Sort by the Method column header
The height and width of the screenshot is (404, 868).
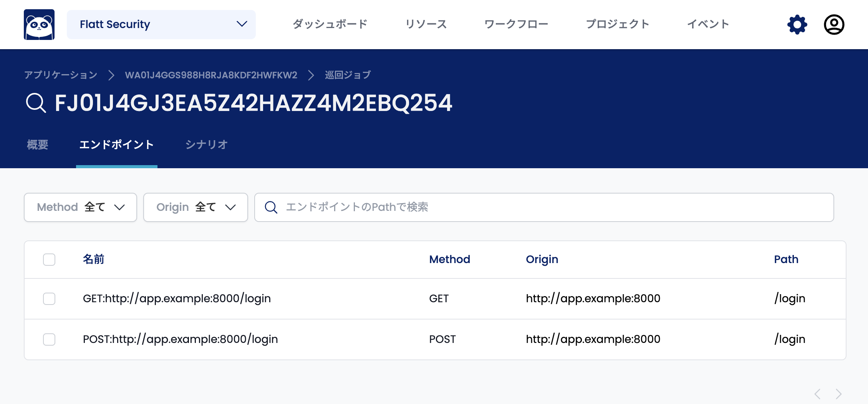point(450,259)
